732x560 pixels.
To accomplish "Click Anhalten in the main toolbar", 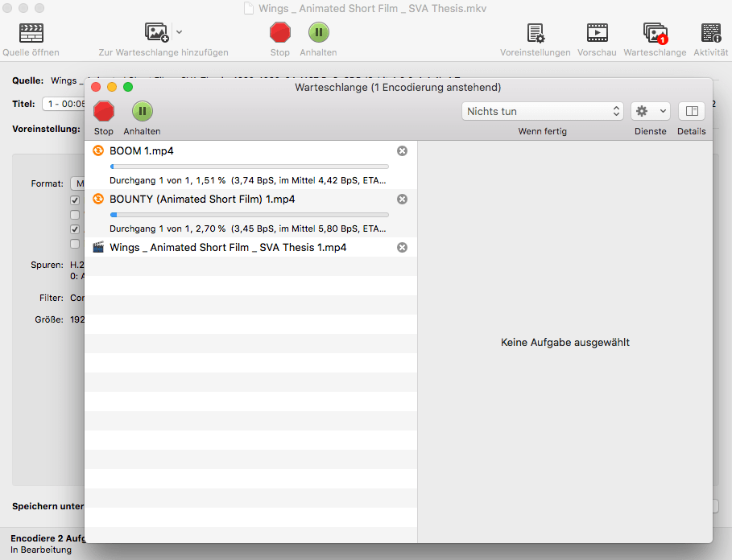I will pos(318,32).
